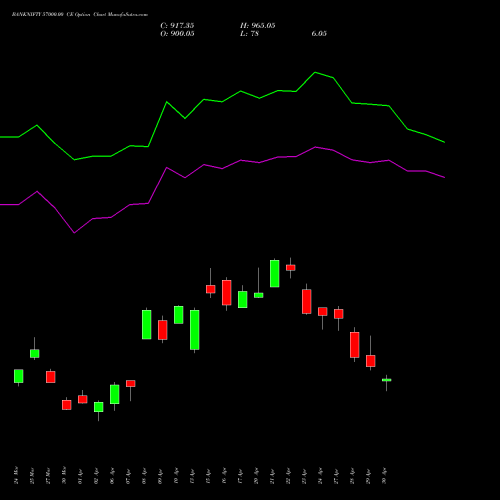Click the peak of the green line
500x500 pixels.
pos(315,72)
